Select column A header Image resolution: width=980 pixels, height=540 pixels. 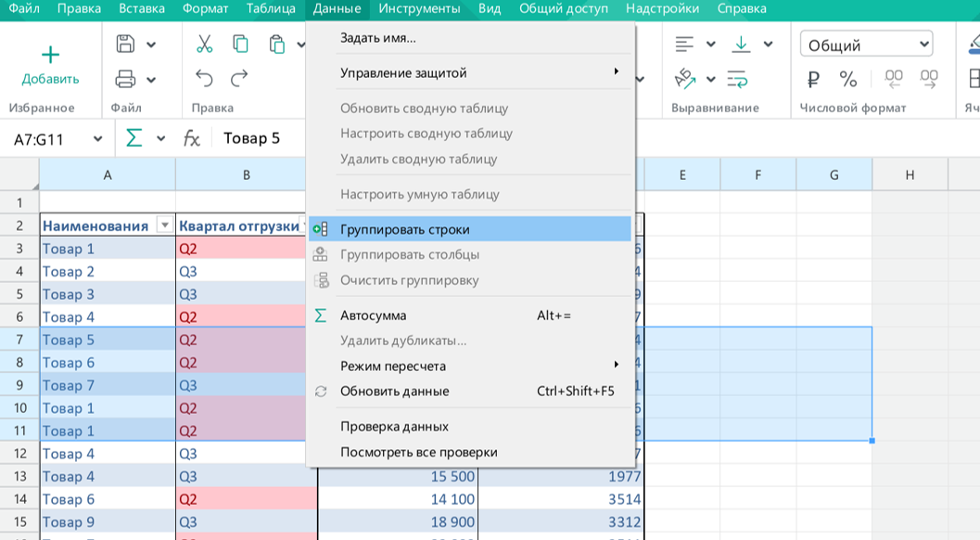point(108,175)
